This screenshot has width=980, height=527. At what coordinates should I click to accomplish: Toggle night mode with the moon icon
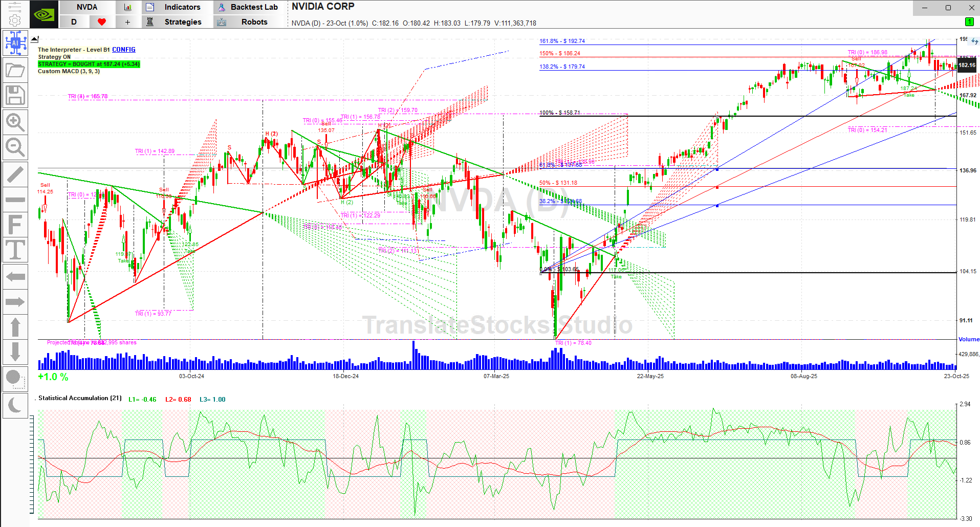(15, 406)
